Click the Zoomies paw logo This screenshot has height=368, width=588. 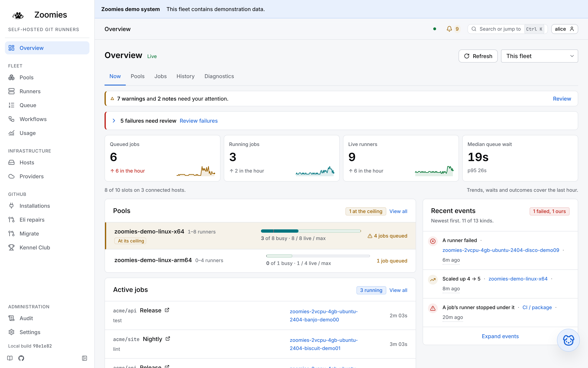18,15
